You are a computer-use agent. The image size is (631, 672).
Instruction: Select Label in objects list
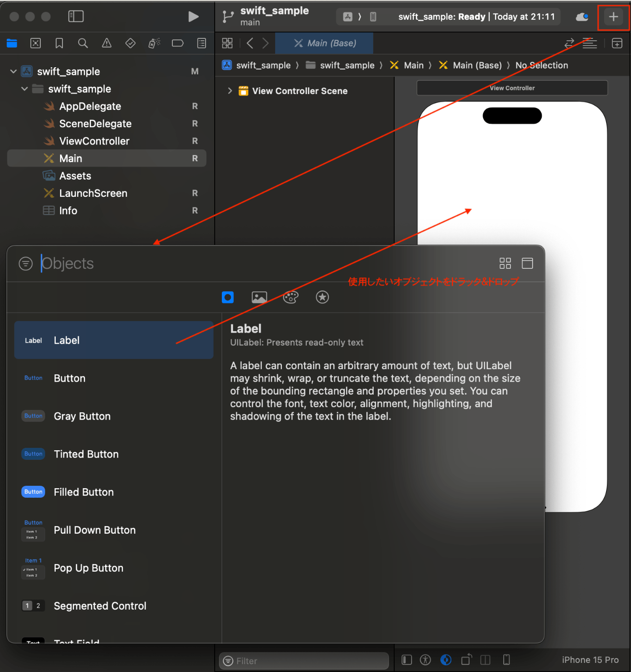click(x=114, y=340)
